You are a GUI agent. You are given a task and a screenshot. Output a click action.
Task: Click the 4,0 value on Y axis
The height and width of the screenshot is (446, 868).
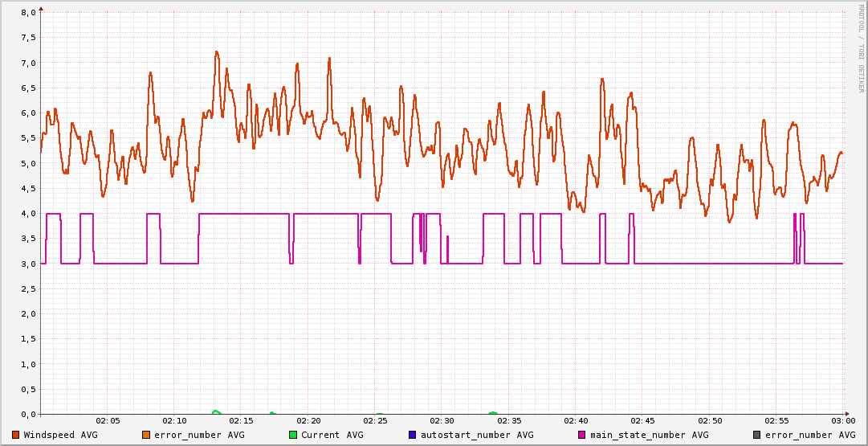pyautogui.click(x=28, y=214)
